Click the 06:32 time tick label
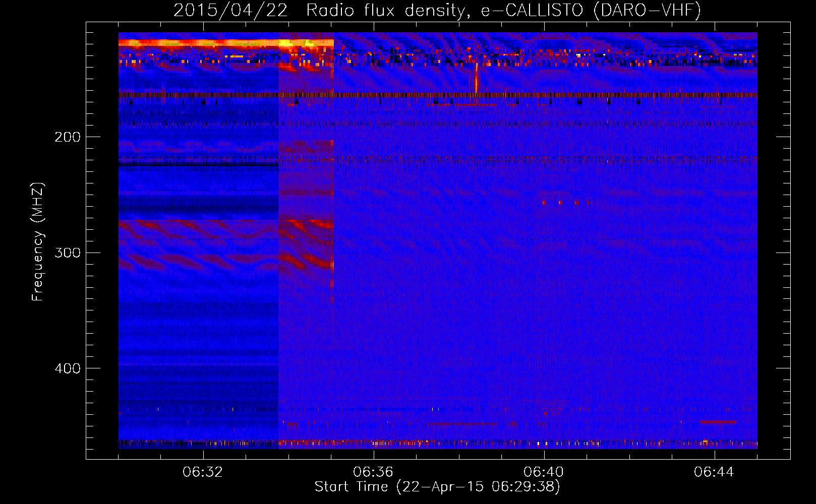 point(203,472)
